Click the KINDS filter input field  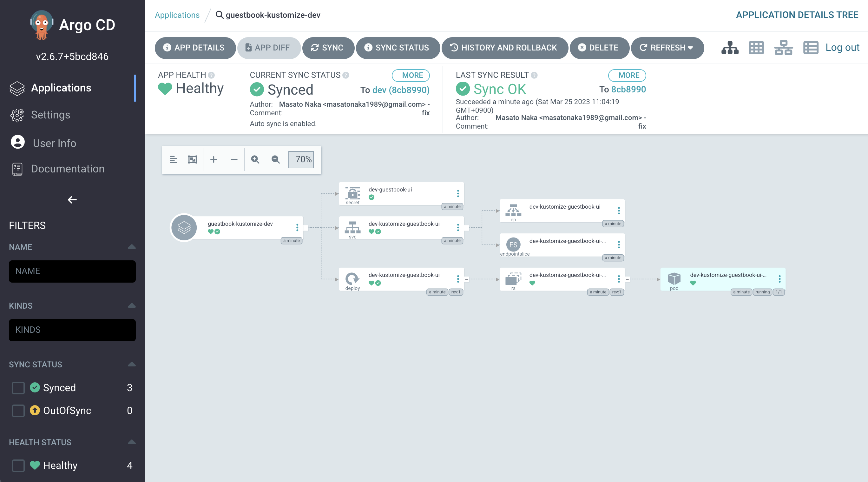pos(72,330)
